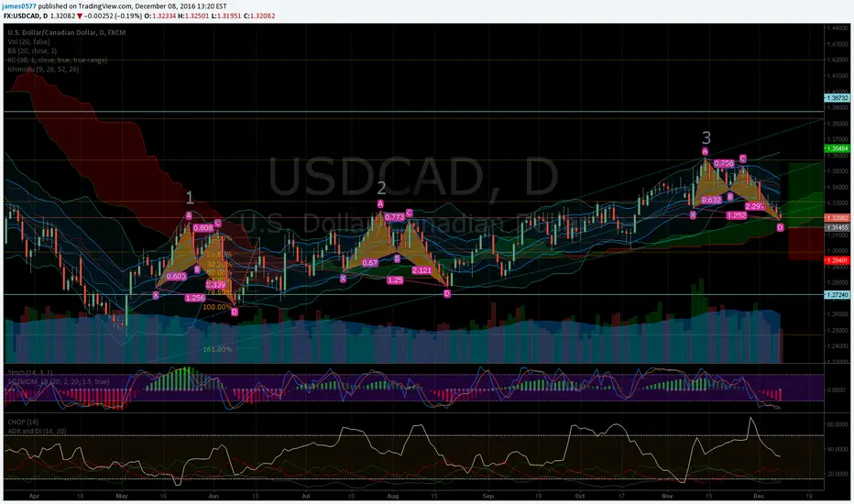Click the May label on time axis
The height and width of the screenshot is (504, 854).
(x=122, y=497)
